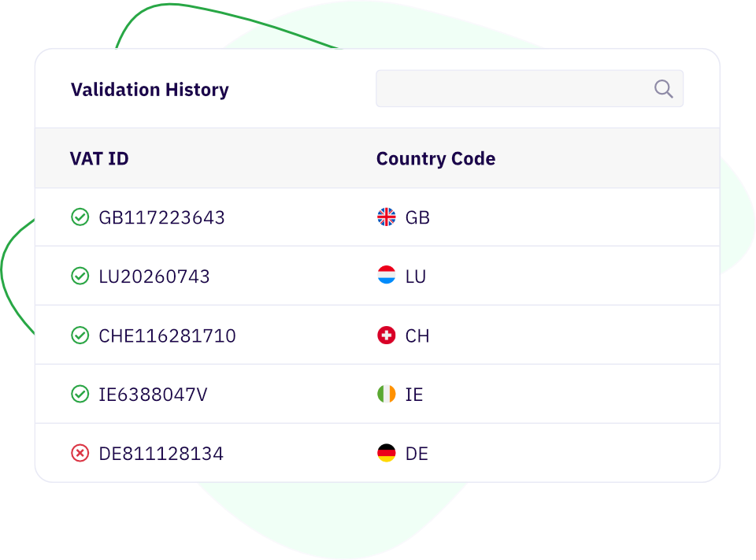
Task: Click the United Kingdom flag icon
Action: [386, 217]
